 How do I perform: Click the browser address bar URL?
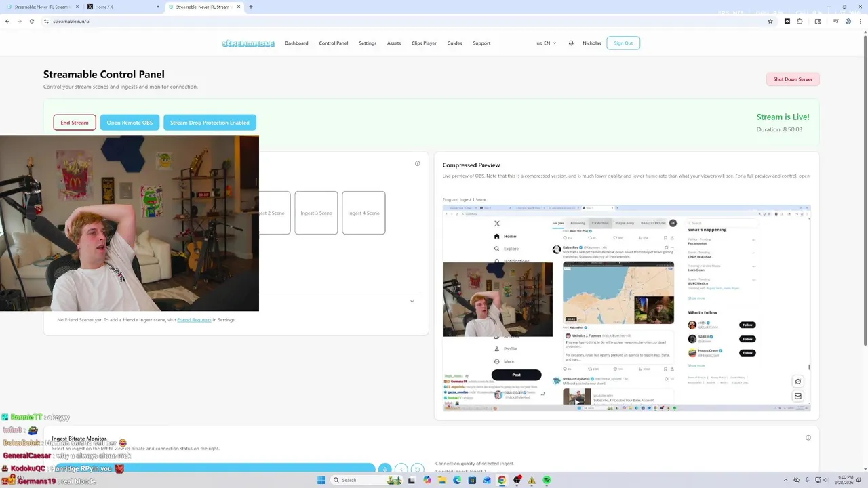(x=71, y=21)
